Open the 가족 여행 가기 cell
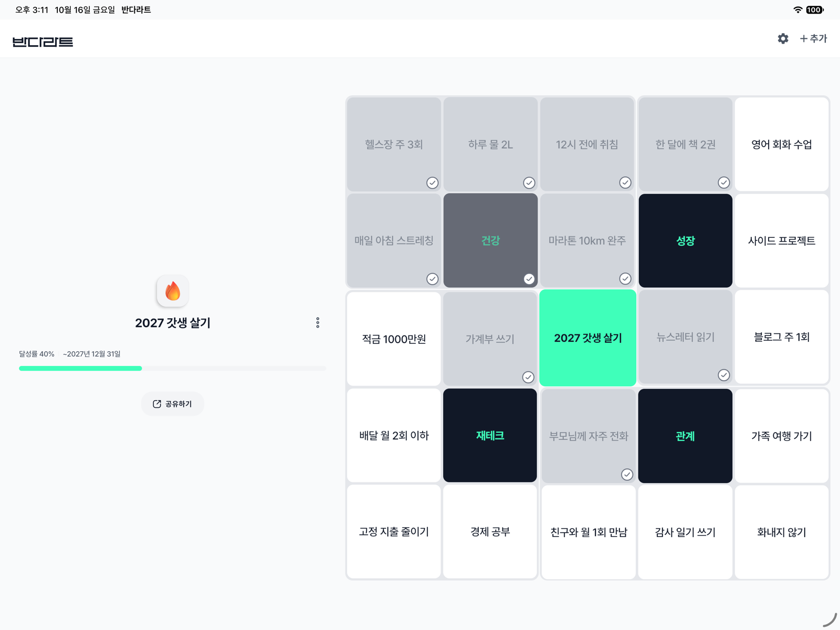Viewport: 840px width, 630px height. point(782,436)
